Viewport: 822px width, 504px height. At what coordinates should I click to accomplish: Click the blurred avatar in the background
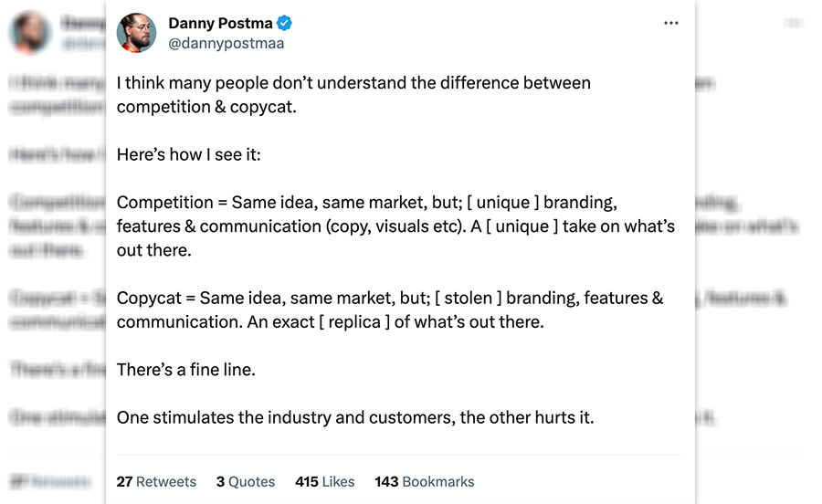click(x=30, y=33)
